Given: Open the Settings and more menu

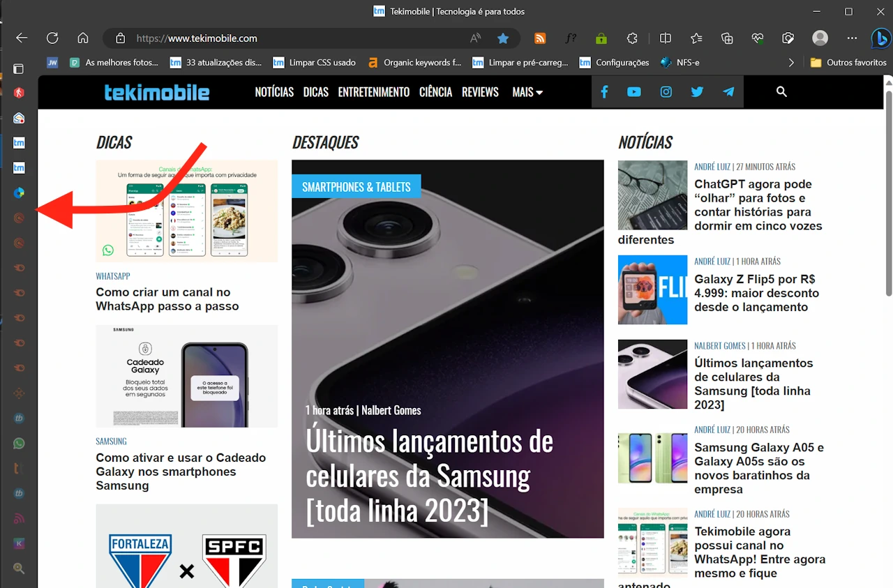Looking at the screenshot, I should 852,38.
